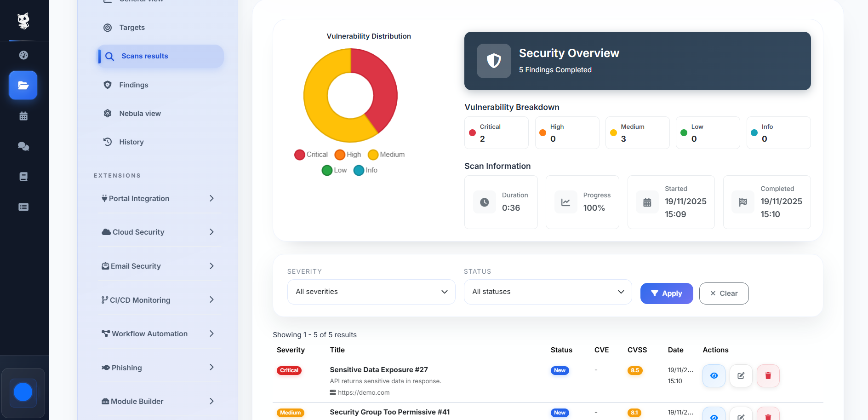The image size is (868, 420).
Task: Click the Critical legend swatch under the donut chart
Action: 300,155
